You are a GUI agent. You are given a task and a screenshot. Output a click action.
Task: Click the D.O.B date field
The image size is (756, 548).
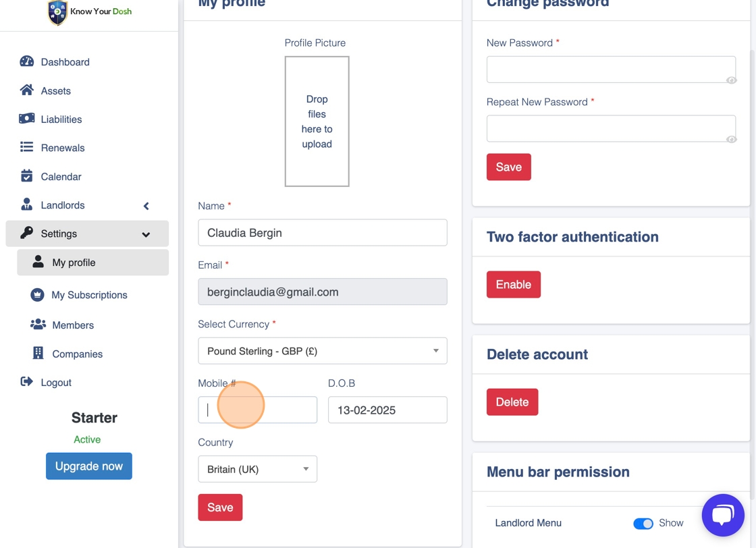click(387, 410)
